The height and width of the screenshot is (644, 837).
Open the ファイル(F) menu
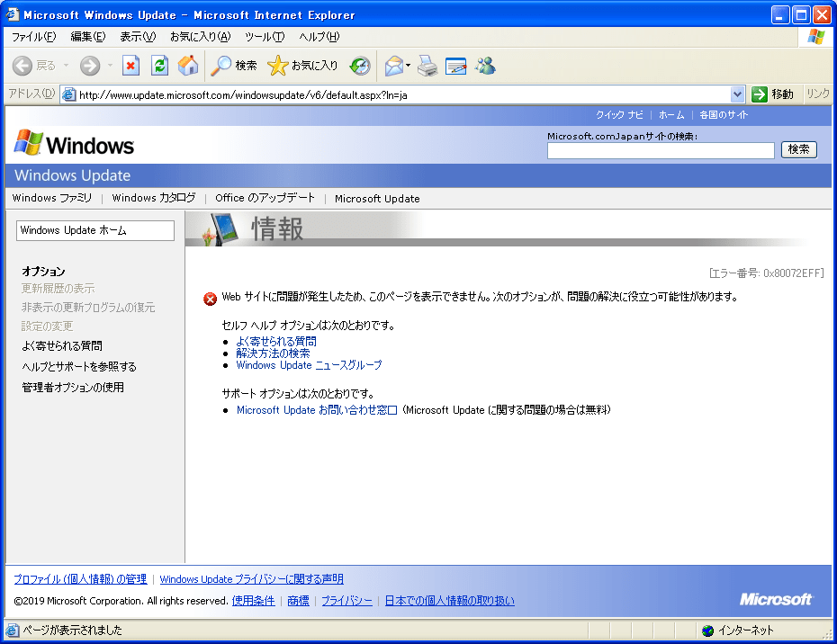click(33, 37)
